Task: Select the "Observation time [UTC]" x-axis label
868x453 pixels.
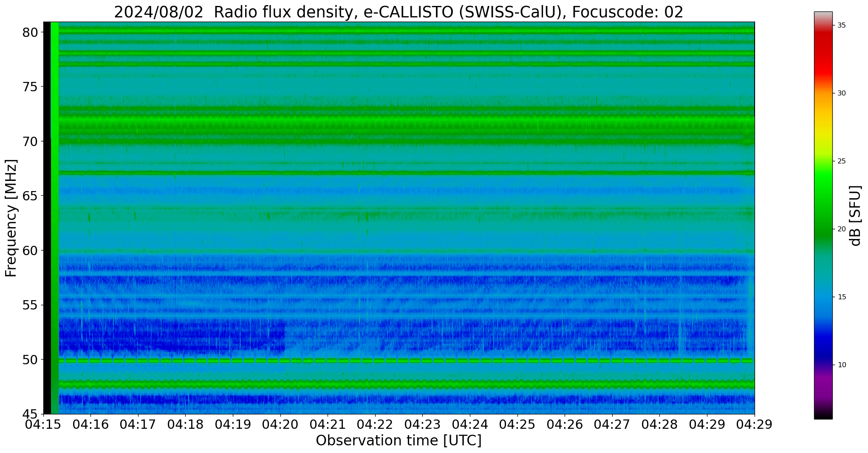Action: [x=399, y=440]
